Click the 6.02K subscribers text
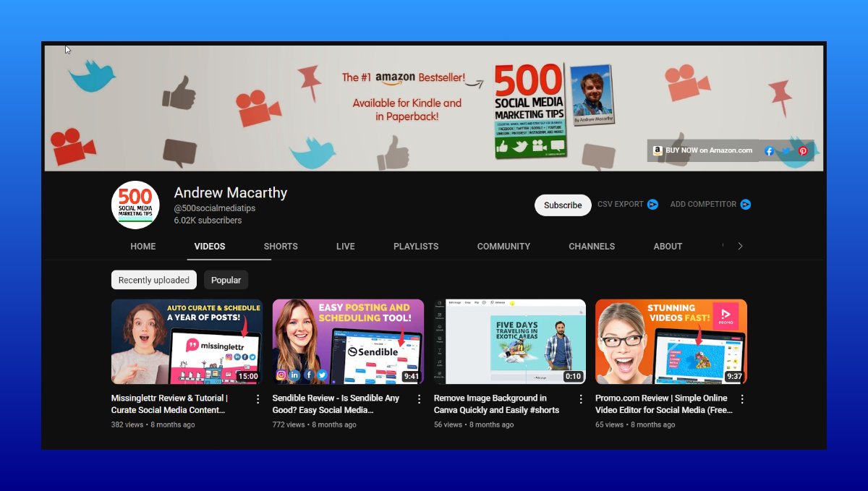Image resolution: width=868 pixels, height=491 pixels. coord(208,221)
